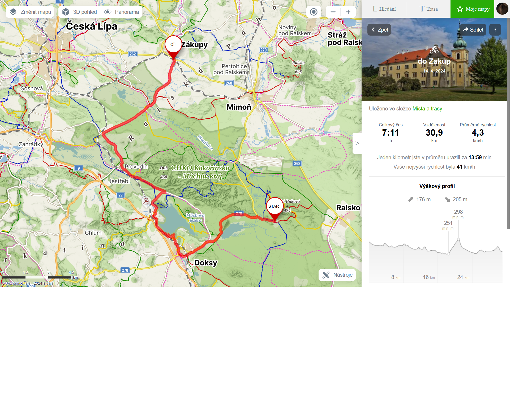Select the Moje mapy tab
Image resolution: width=532 pixels, height=411 pixels.
tap(472, 9)
